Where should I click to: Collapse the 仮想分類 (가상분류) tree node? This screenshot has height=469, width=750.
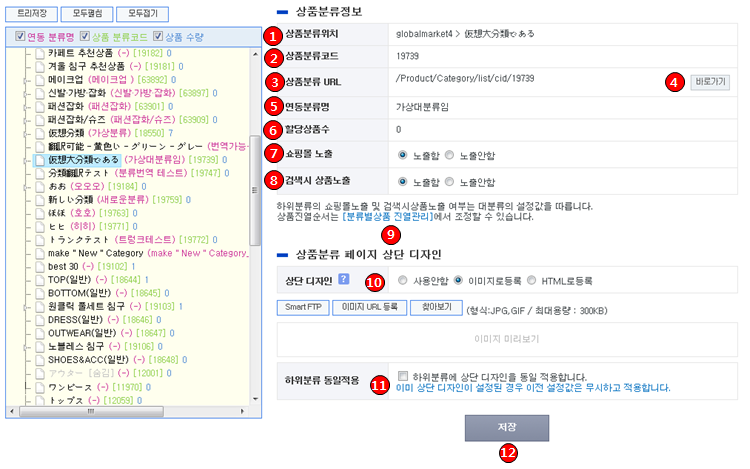pyautogui.click(x=24, y=132)
